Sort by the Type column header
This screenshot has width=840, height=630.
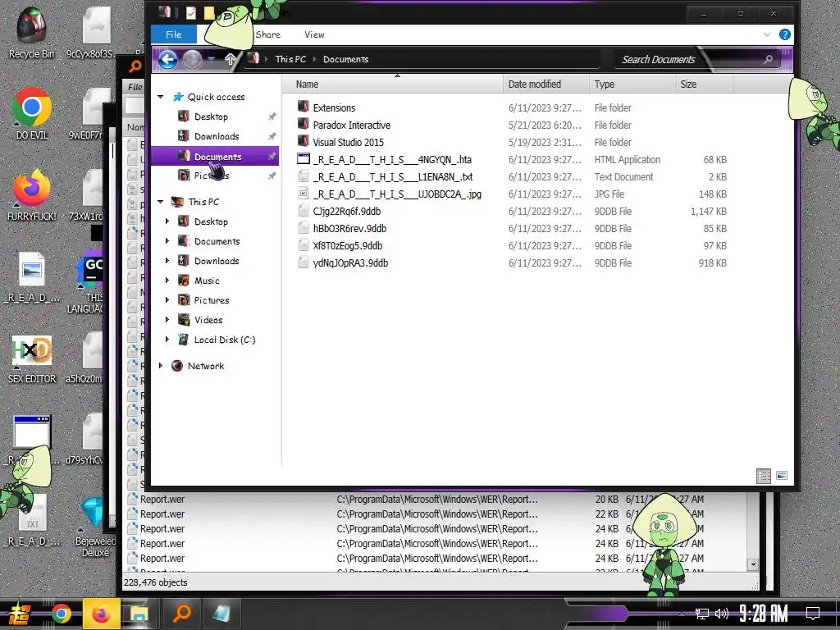click(x=632, y=84)
